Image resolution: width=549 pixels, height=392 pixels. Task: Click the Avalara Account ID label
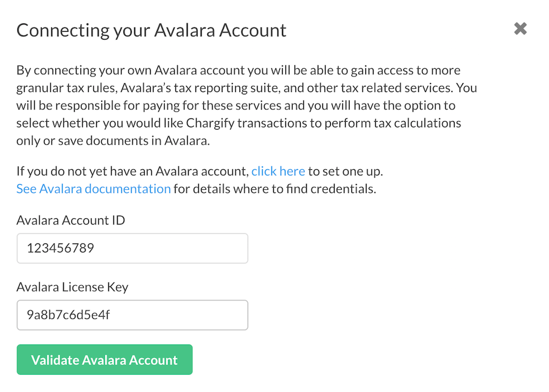click(71, 220)
